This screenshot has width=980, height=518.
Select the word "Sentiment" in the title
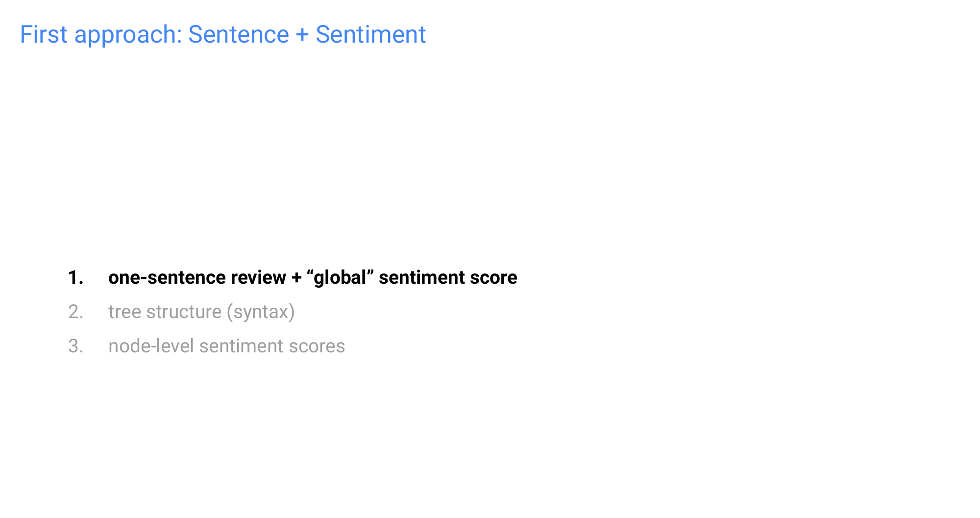[x=370, y=35]
